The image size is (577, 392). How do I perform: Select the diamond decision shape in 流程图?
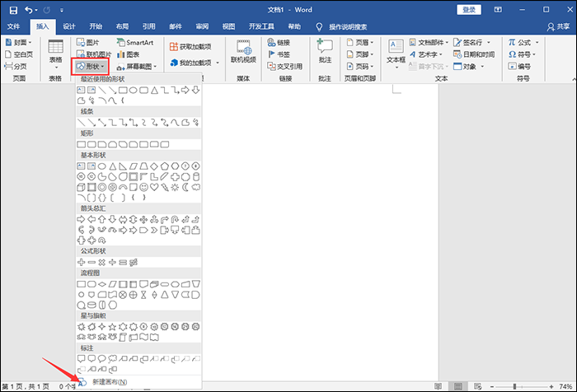point(102,284)
